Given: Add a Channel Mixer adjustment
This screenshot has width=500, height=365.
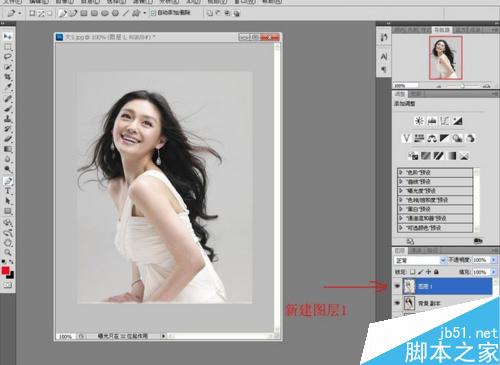Looking at the screenshot, I should click(x=470, y=138).
